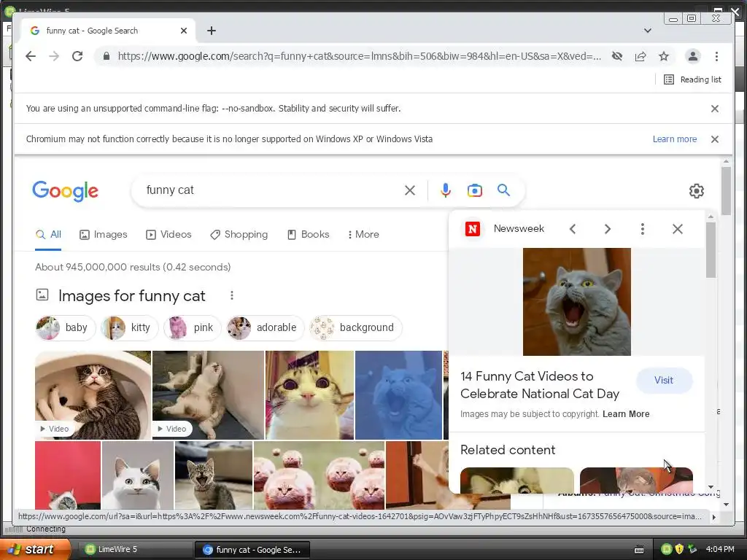
Task: Open highlighted blue screaming cat thumbnail
Action: (399, 394)
